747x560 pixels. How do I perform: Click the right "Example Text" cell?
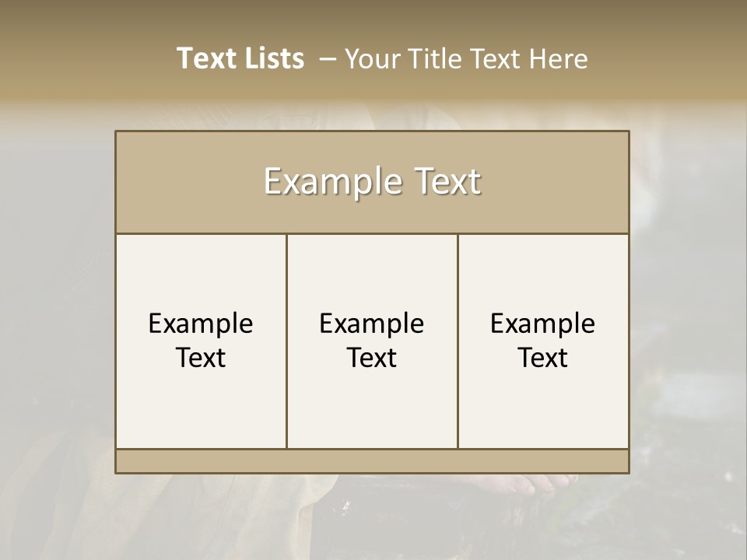point(543,341)
